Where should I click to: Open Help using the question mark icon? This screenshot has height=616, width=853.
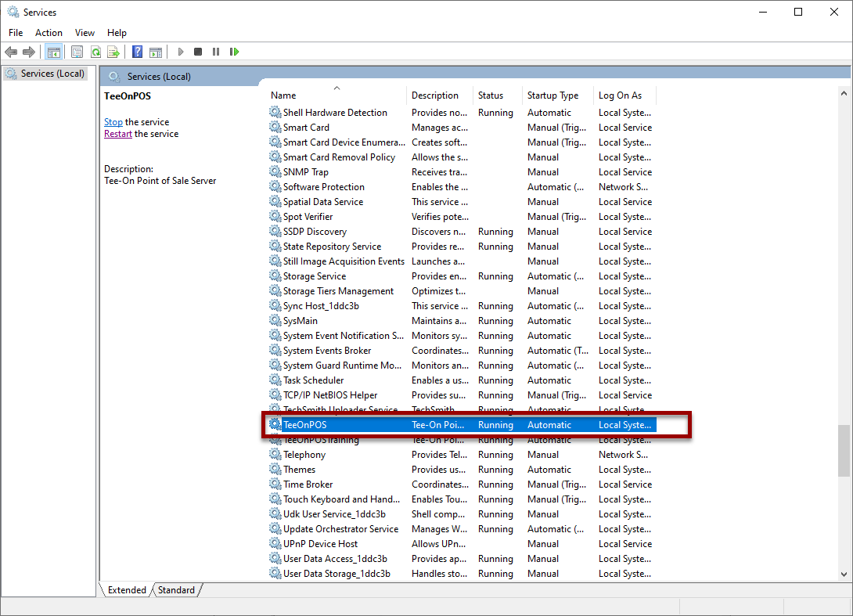tap(137, 52)
